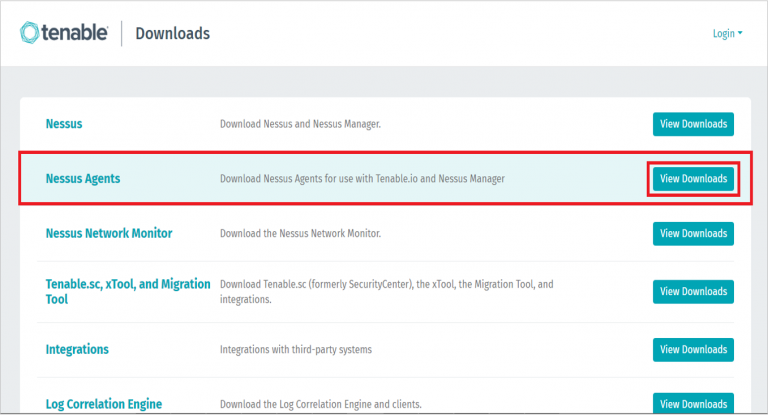Click the Tenable.sc description text
This screenshot has height=415, width=768.
386,291
